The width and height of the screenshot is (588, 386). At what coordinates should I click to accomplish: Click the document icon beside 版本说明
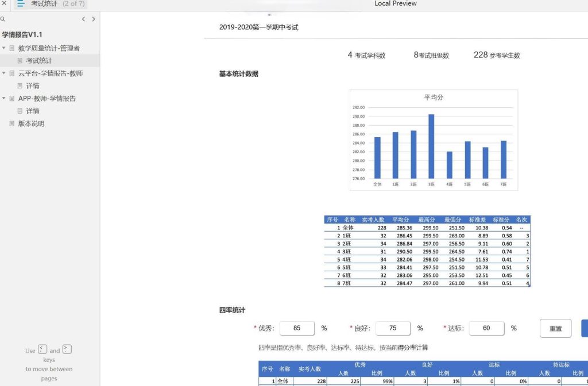coord(12,123)
